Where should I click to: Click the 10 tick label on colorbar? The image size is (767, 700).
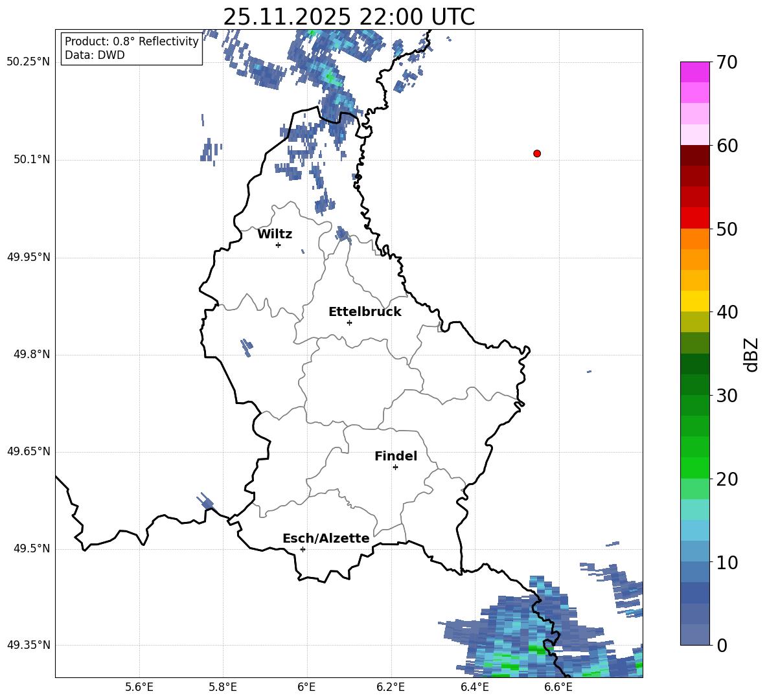coord(727,562)
